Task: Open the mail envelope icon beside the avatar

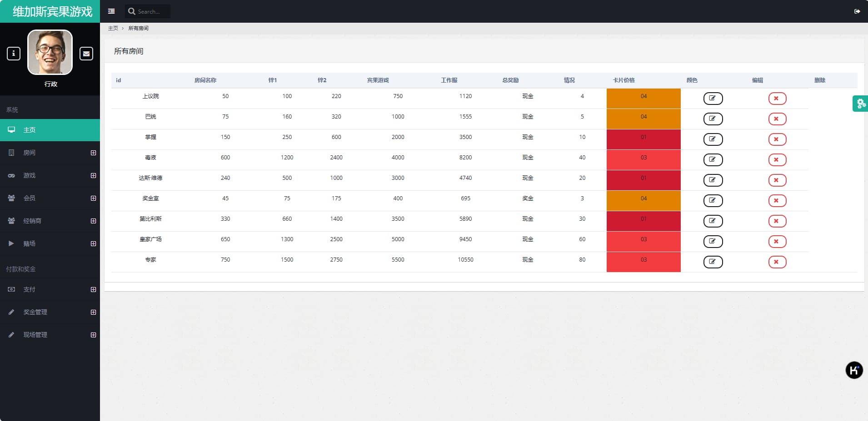Action: tap(86, 54)
